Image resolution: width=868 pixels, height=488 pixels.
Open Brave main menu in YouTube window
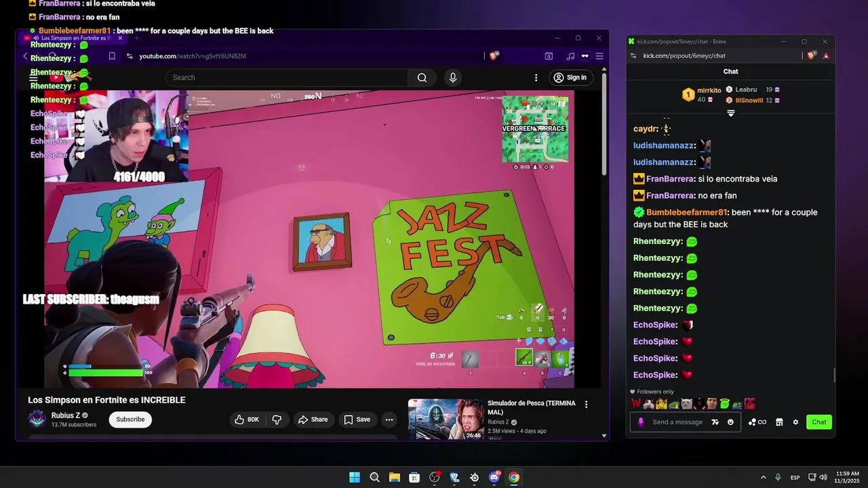click(599, 56)
